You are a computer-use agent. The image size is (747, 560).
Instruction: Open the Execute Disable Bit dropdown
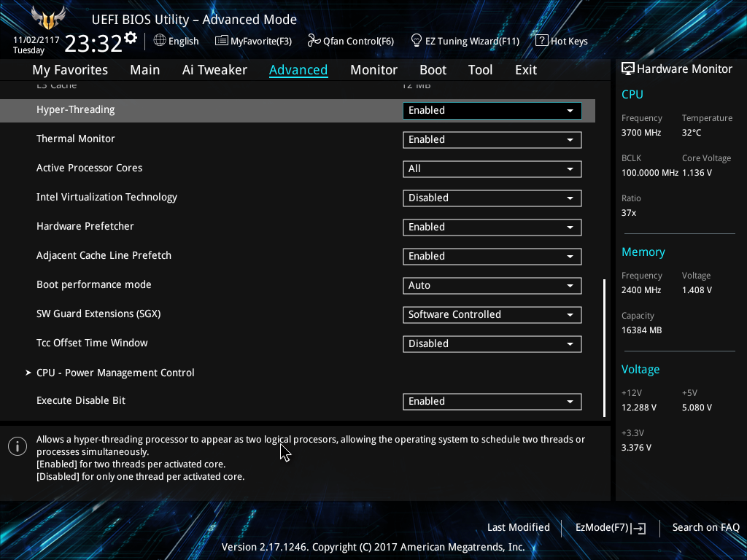tap(492, 402)
